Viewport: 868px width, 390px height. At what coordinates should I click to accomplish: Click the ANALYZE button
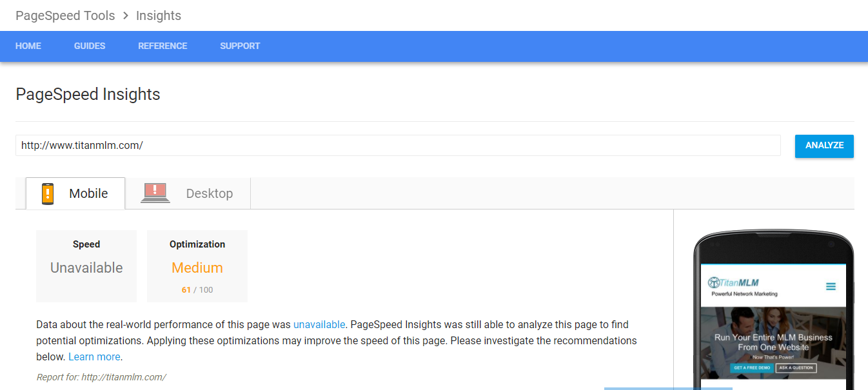(x=824, y=146)
